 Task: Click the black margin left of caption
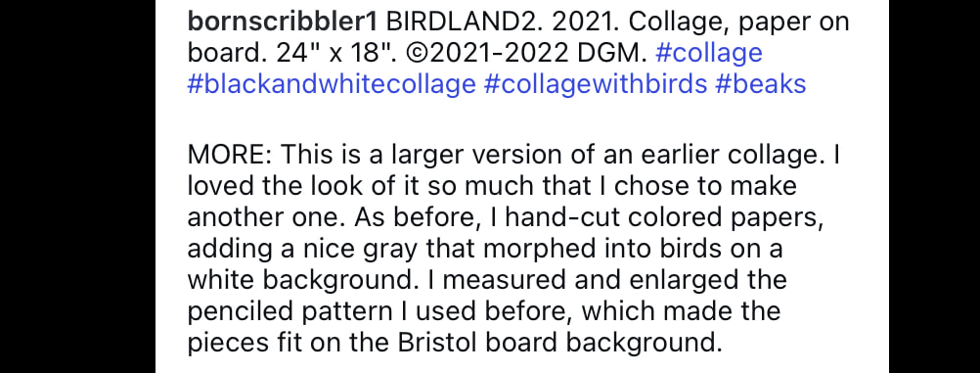click(x=77, y=186)
